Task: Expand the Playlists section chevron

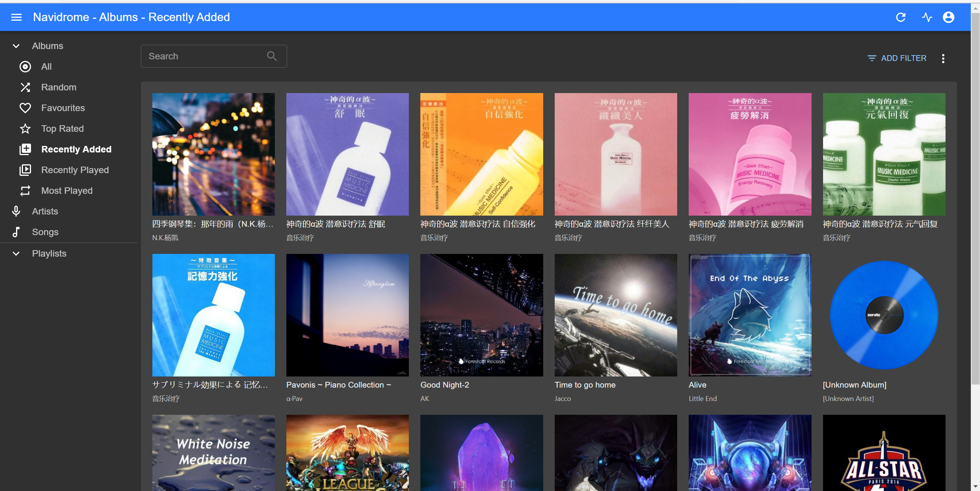Action: [x=16, y=254]
